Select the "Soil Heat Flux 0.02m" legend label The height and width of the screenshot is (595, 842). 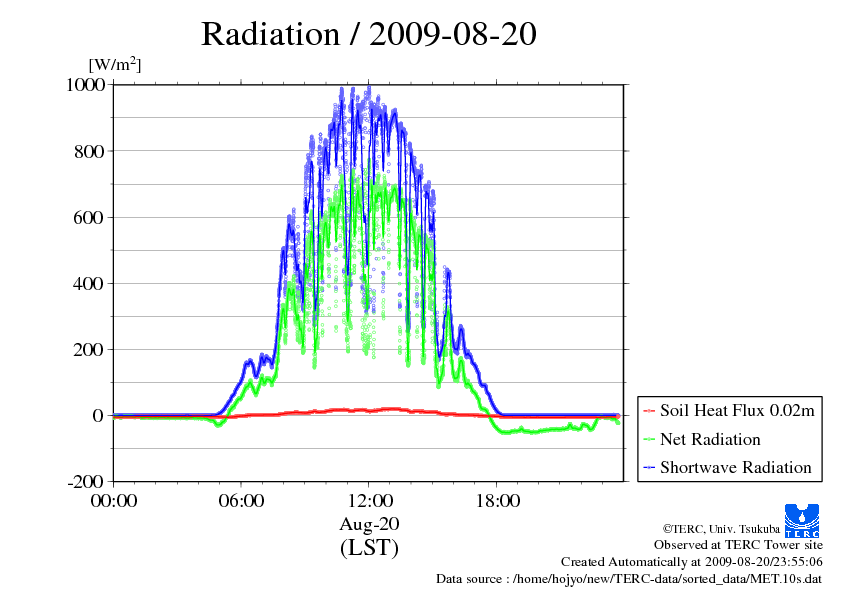pos(737,411)
